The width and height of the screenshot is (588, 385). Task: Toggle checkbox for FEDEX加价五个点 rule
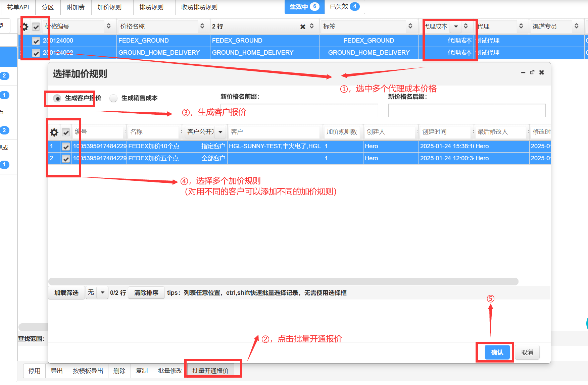(x=66, y=159)
